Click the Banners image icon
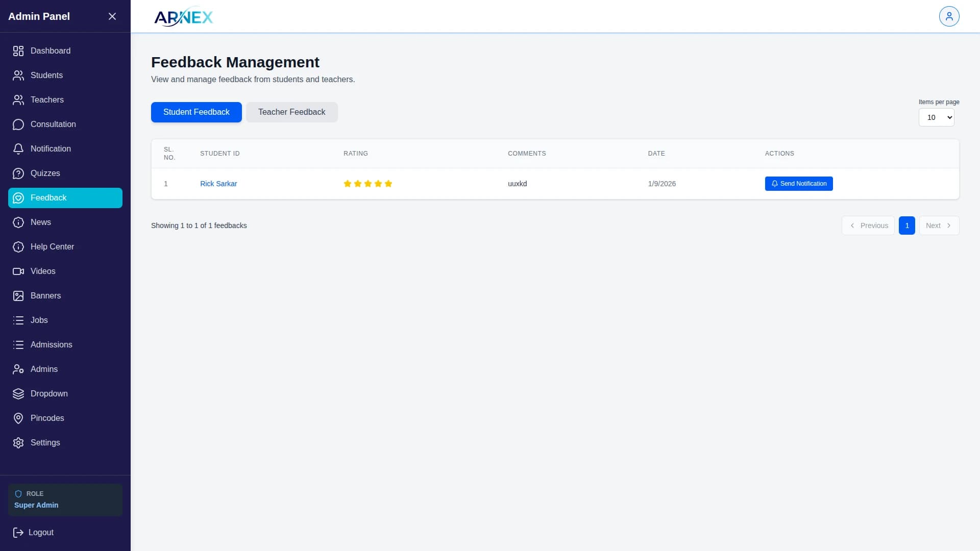The image size is (980, 551). (18, 296)
